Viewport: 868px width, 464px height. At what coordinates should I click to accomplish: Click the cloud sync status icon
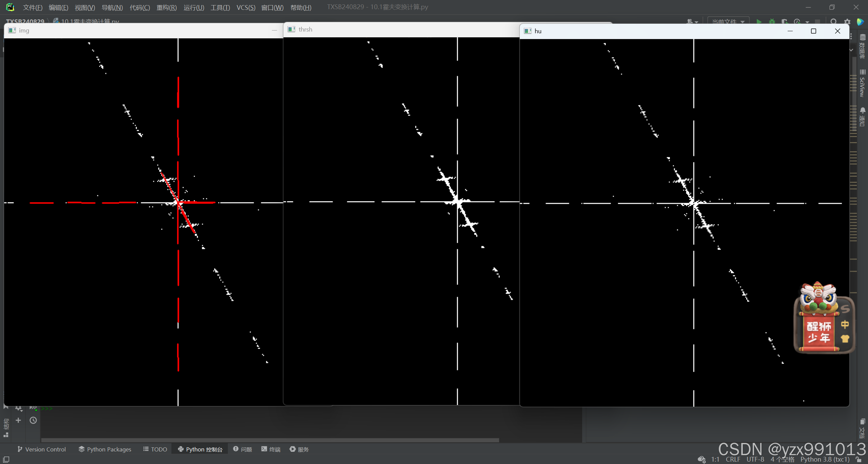point(702,459)
